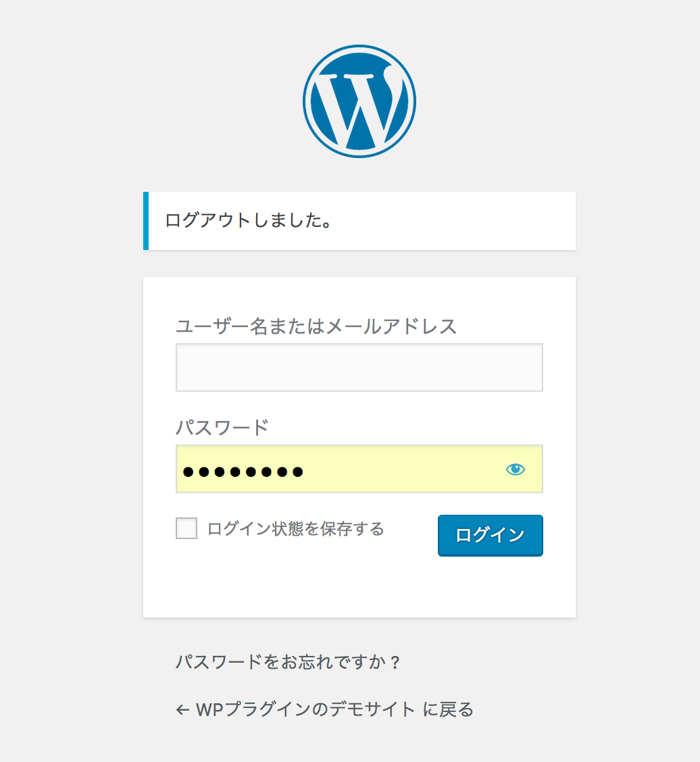
Task: Click the ログアウトしました。 notice message
Action: tap(249, 221)
